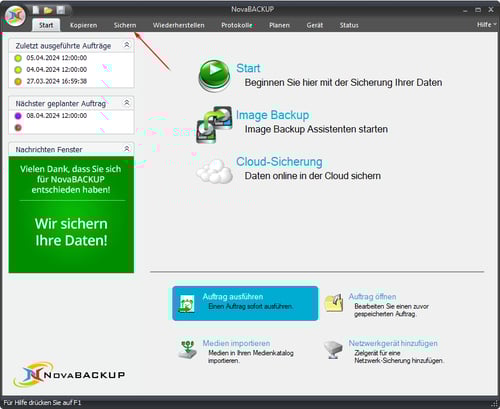Click the Netzwerkgerät hinzufügen link
This screenshot has height=409, width=500.
pos(393,343)
